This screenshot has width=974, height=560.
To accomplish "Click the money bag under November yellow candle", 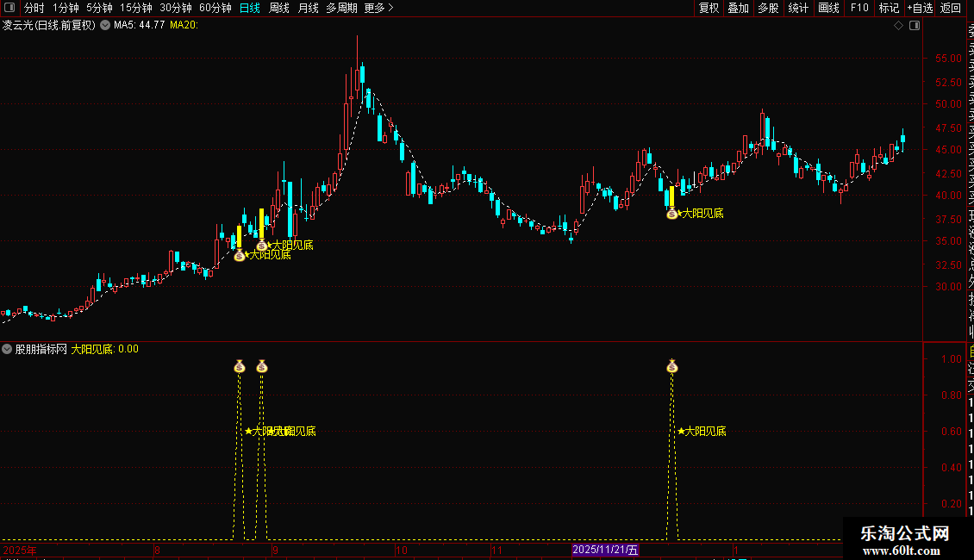I will (671, 214).
